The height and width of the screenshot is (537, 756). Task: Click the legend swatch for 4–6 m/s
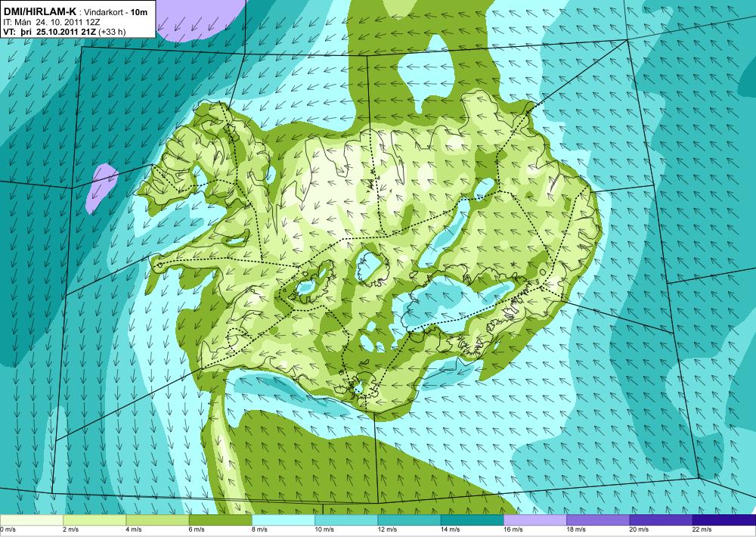tap(157, 520)
